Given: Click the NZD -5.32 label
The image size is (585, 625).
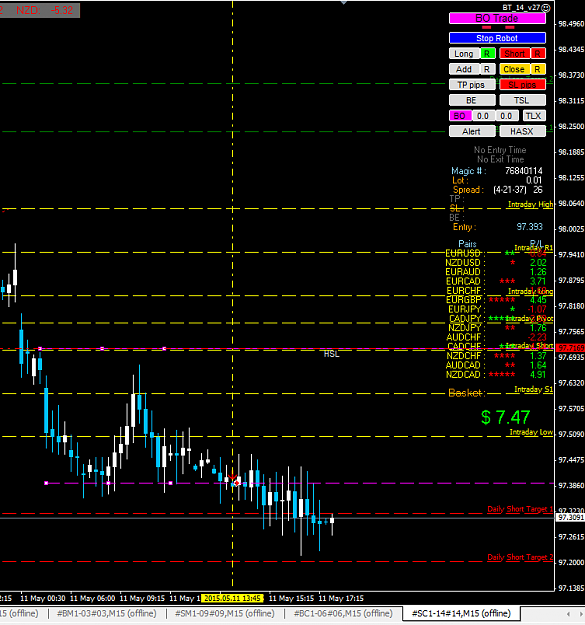Looking at the screenshot, I should point(45,10).
